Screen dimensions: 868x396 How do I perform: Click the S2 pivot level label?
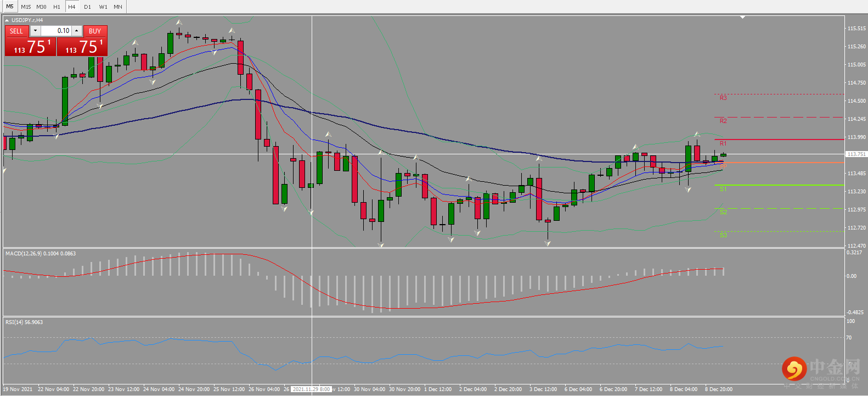(x=723, y=212)
